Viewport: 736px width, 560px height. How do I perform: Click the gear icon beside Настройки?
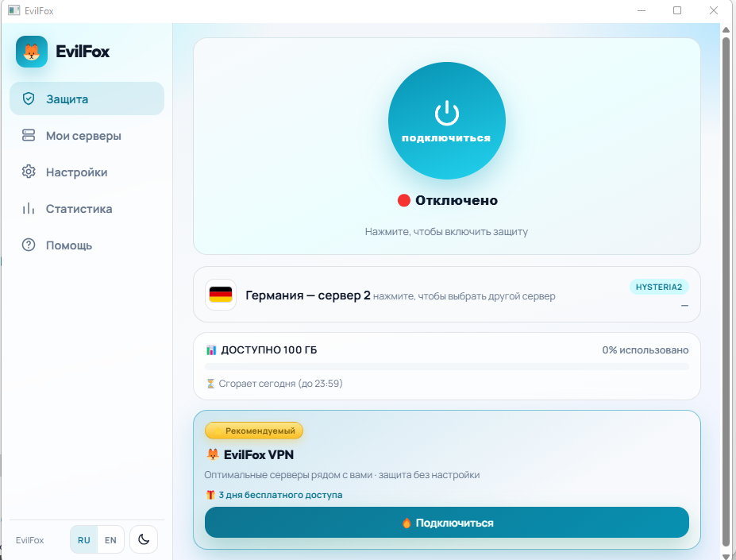29,172
